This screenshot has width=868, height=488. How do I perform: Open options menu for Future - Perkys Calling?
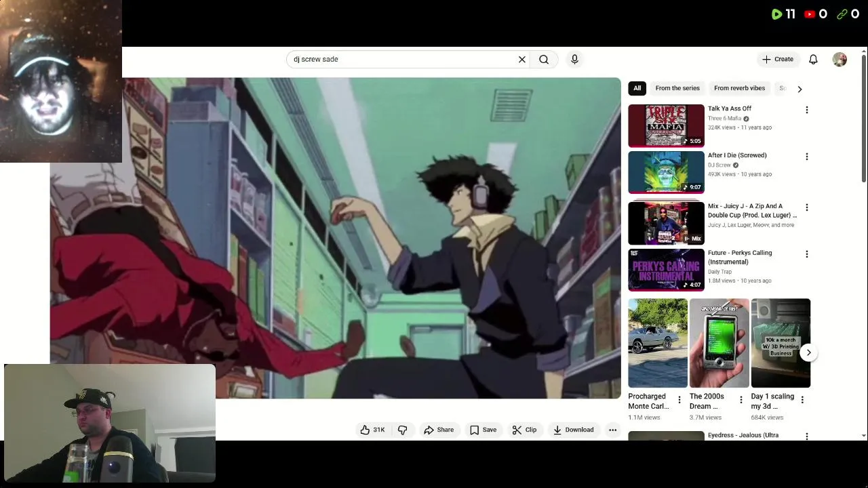point(806,254)
